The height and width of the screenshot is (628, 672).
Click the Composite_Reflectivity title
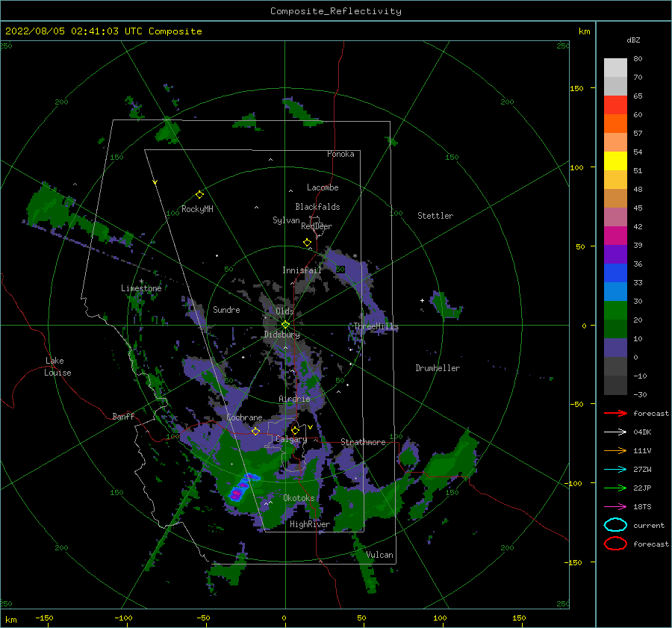(x=336, y=11)
